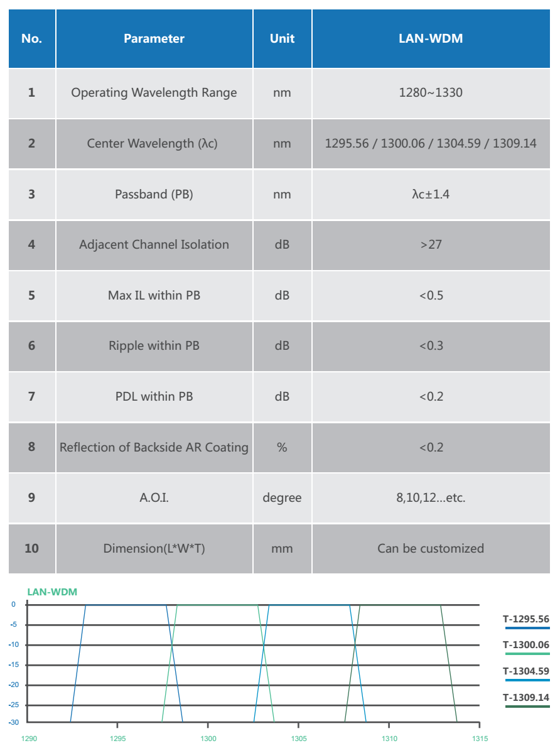Select the "Can be customized" cell
This screenshot has height=753, width=560.
click(431, 548)
